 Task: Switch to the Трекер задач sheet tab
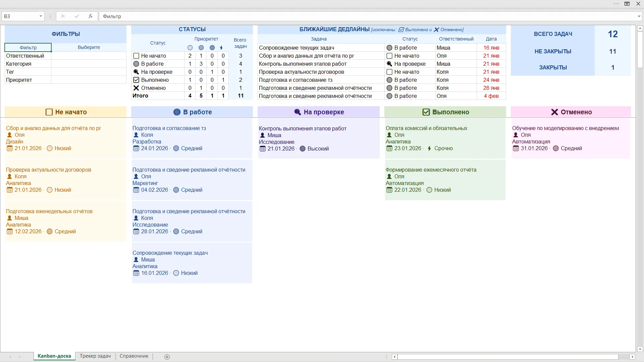(x=95, y=356)
